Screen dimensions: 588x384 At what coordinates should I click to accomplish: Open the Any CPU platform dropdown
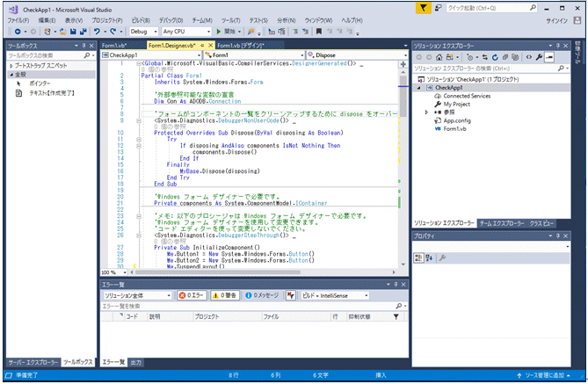pos(186,32)
